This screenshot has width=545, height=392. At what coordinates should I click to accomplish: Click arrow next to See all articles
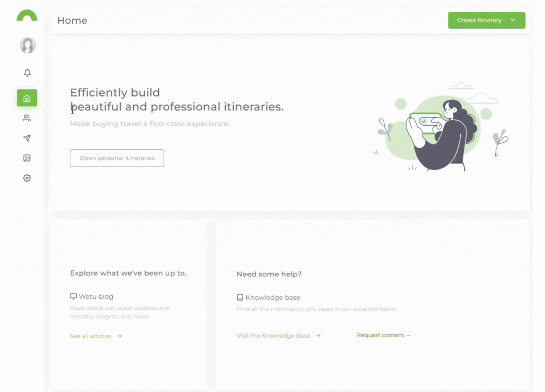coord(119,336)
